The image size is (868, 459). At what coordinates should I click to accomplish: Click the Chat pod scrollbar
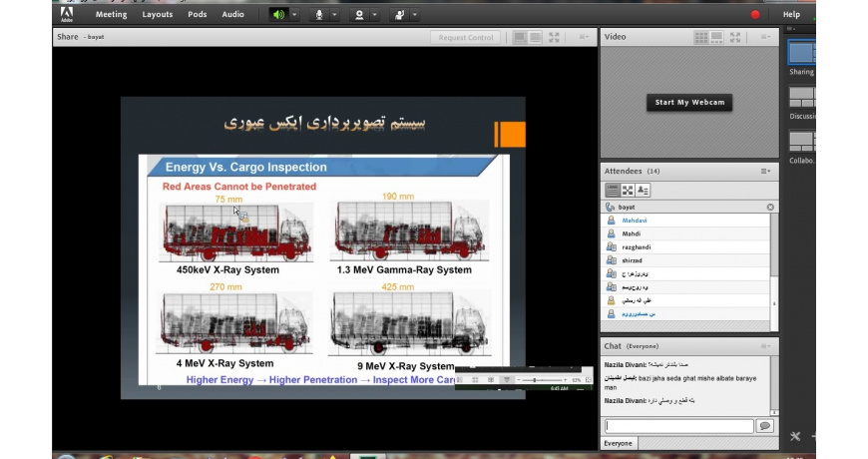tap(773, 386)
